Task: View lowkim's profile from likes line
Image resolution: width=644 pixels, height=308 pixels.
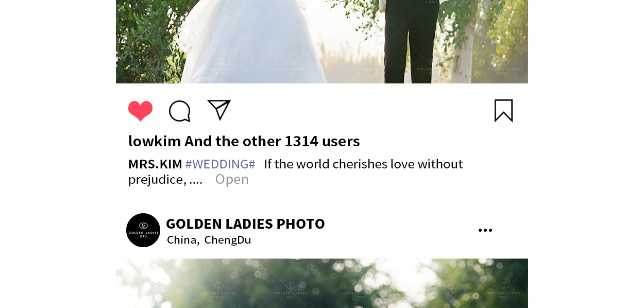Action: pyautogui.click(x=155, y=141)
